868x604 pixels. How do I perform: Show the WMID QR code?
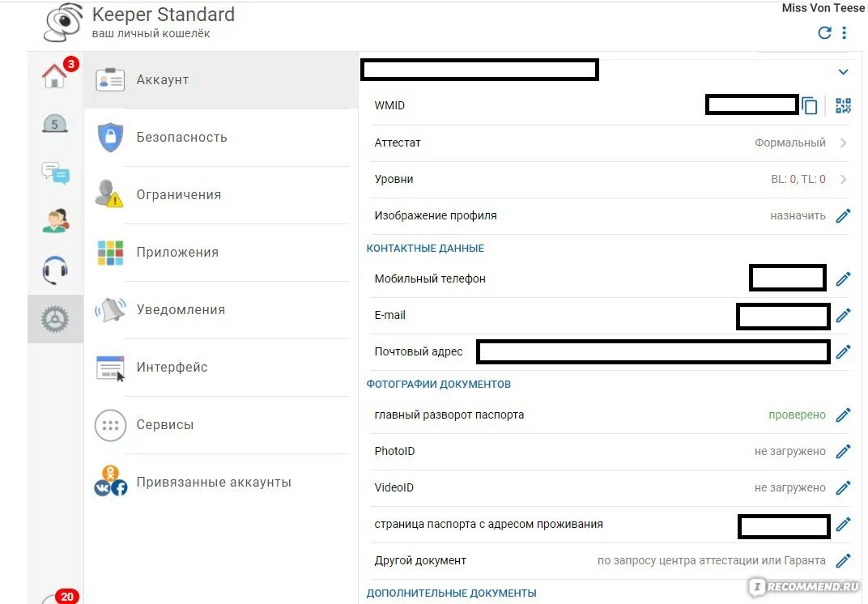click(843, 105)
